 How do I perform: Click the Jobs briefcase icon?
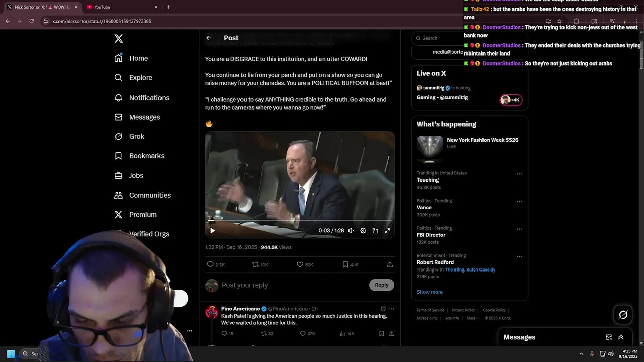118,175
